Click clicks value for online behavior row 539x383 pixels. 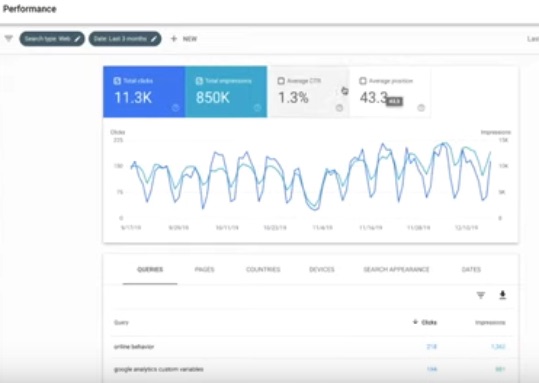pyautogui.click(x=431, y=347)
